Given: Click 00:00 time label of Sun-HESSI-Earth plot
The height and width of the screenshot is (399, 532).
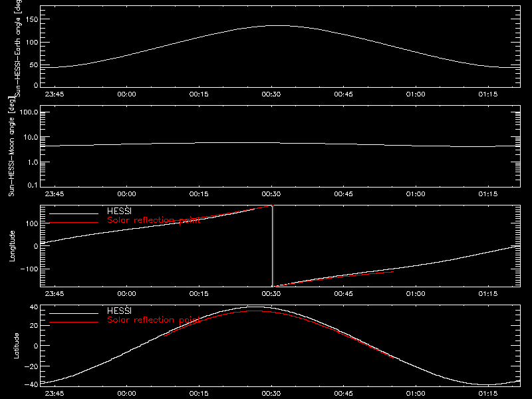Looking at the screenshot, I should click(x=126, y=94).
